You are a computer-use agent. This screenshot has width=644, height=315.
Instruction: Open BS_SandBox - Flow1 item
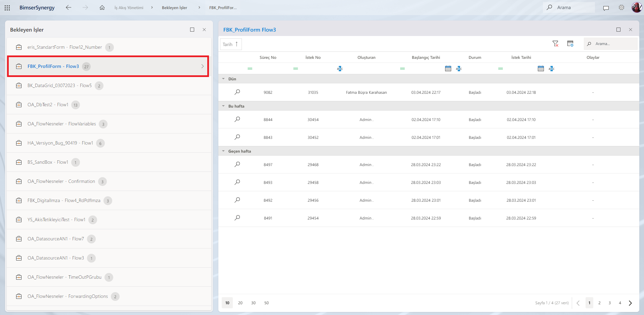[109, 162]
